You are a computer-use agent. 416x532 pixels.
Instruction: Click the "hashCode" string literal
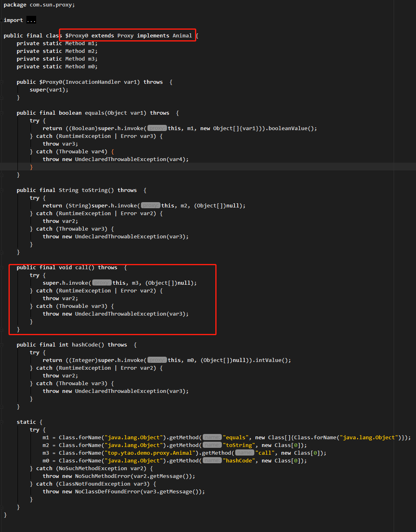click(x=239, y=461)
